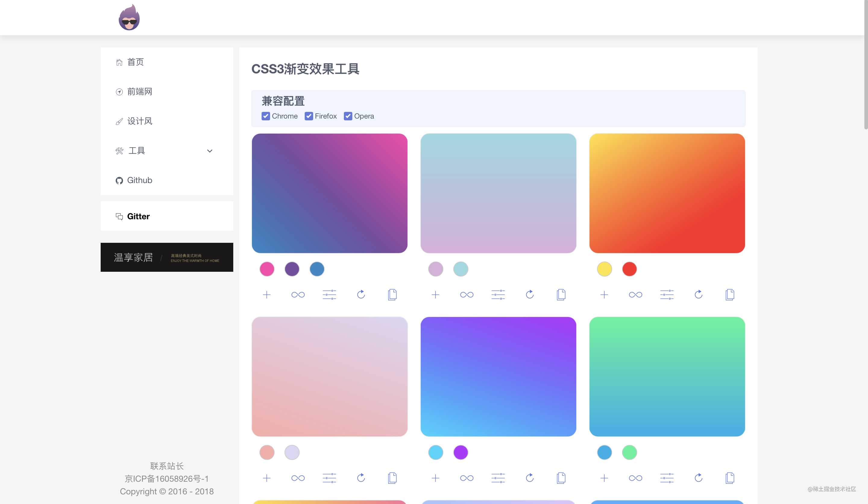Click the refresh/randomize icon on fourth gradient
868x504 pixels.
click(x=361, y=477)
